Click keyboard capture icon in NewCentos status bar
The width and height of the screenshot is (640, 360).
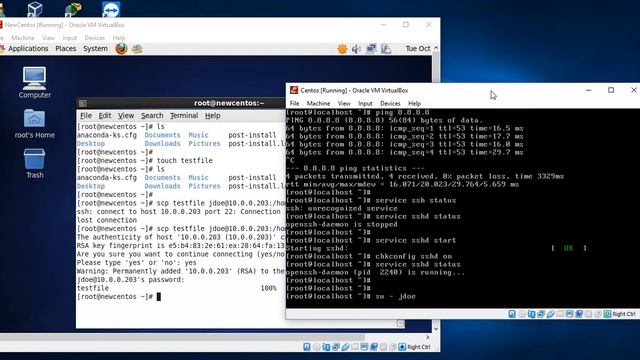click(x=402, y=347)
